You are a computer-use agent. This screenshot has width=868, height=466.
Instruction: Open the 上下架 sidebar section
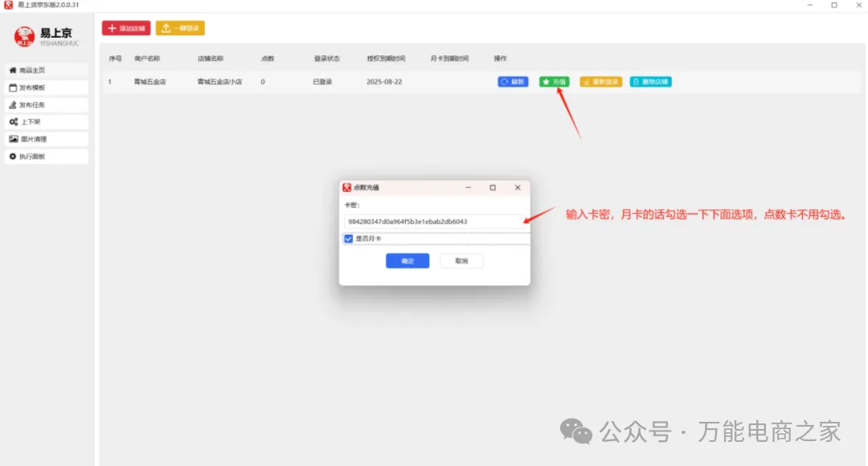click(45, 122)
